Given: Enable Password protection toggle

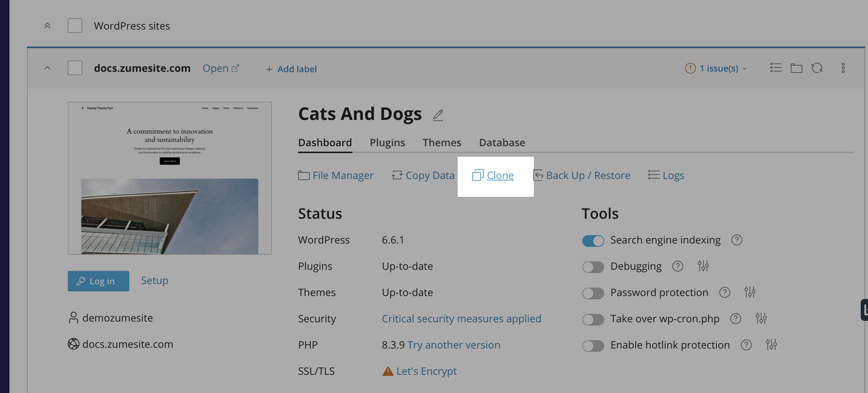Looking at the screenshot, I should tap(593, 293).
